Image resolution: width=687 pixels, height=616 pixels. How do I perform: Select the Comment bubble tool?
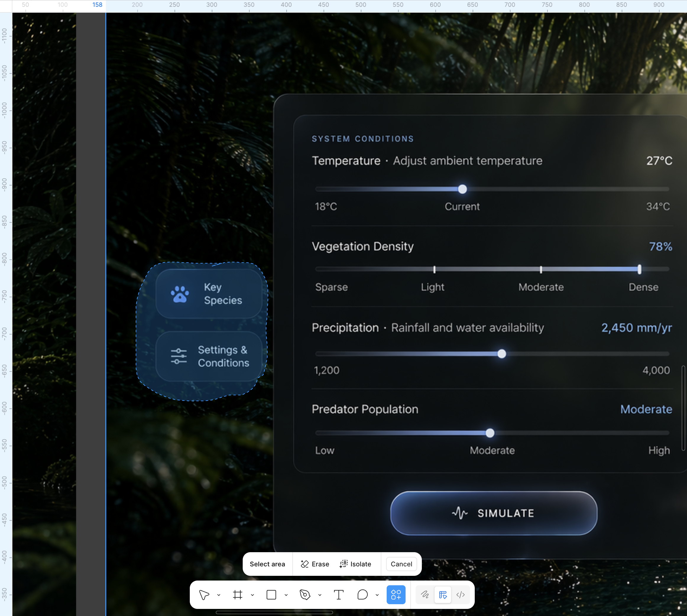(x=362, y=595)
